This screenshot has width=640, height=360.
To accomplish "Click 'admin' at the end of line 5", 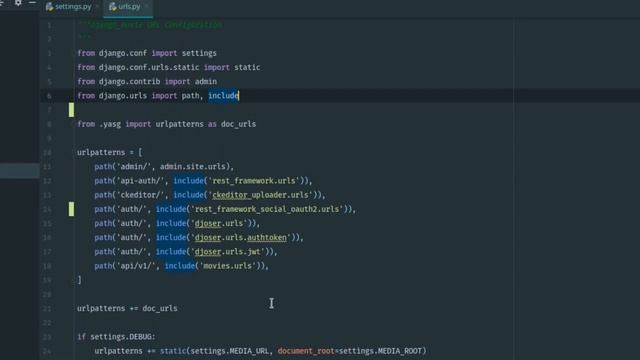I will 206,82.
